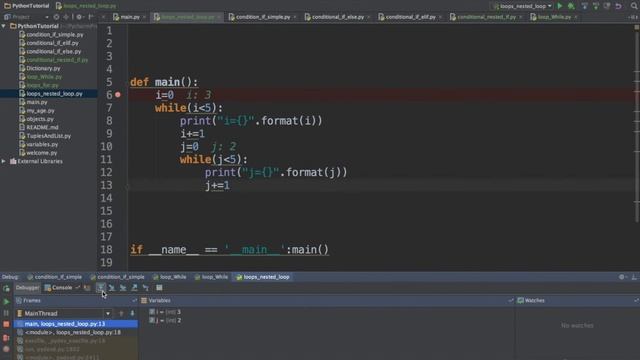Click the purple Undo arrow in top toolbar

pyautogui.click(x=618, y=6)
